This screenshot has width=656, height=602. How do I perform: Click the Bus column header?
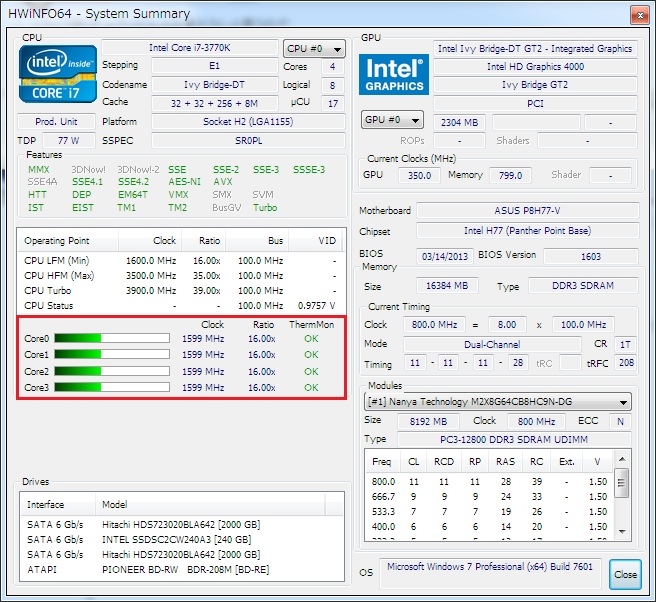[x=257, y=241]
